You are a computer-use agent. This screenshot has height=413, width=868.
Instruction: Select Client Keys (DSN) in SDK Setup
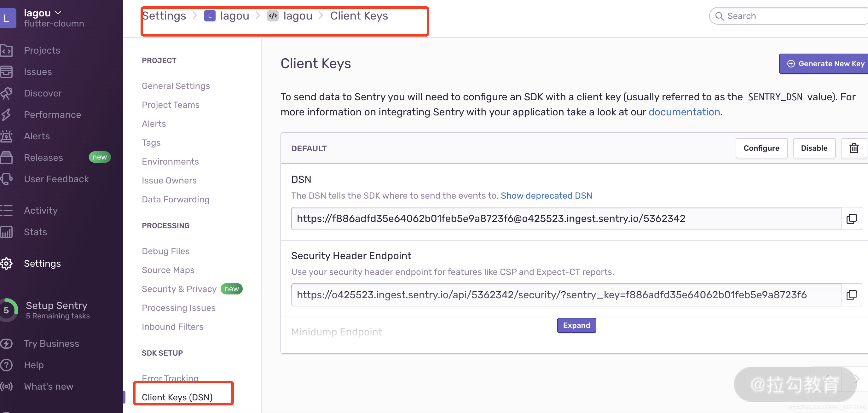pyautogui.click(x=177, y=397)
